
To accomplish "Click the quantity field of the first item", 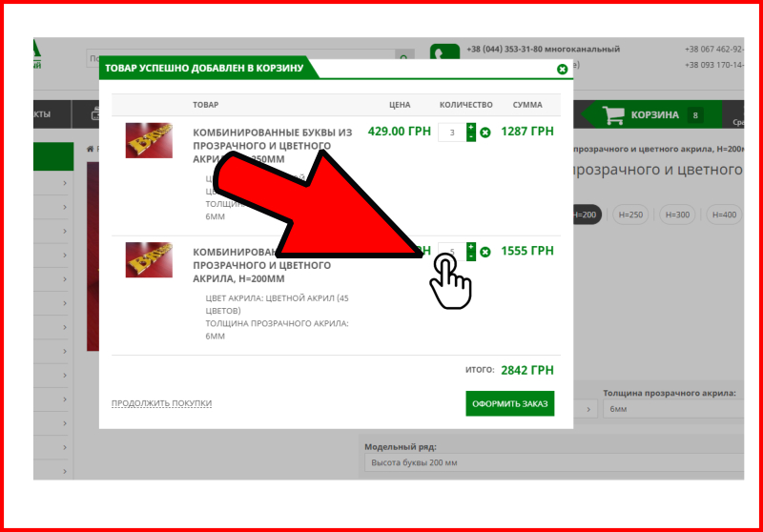I will (x=451, y=132).
